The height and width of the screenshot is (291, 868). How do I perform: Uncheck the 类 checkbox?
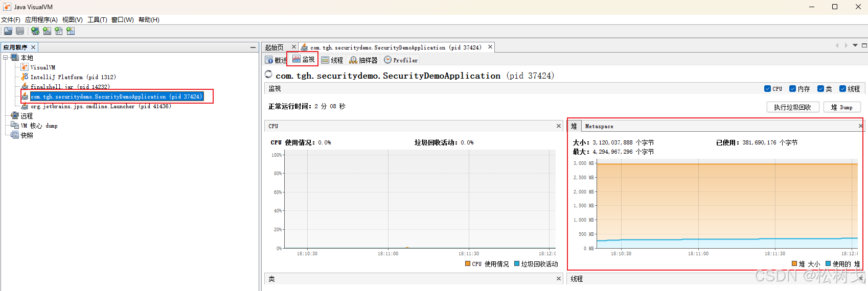click(820, 88)
